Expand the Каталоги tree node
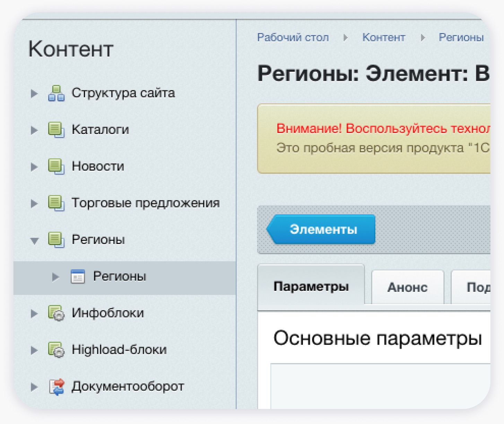The height and width of the screenshot is (424, 504). click(x=34, y=130)
